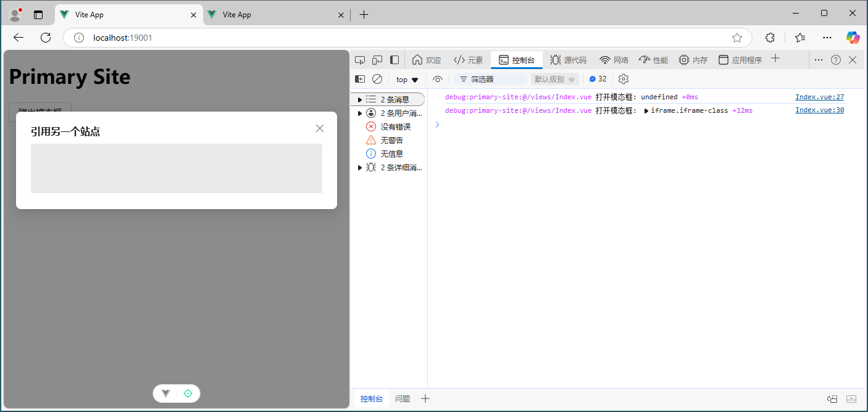Toggle the console sidebar visibility
The height and width of the screenshot is (412, 868).
(360, 79)
